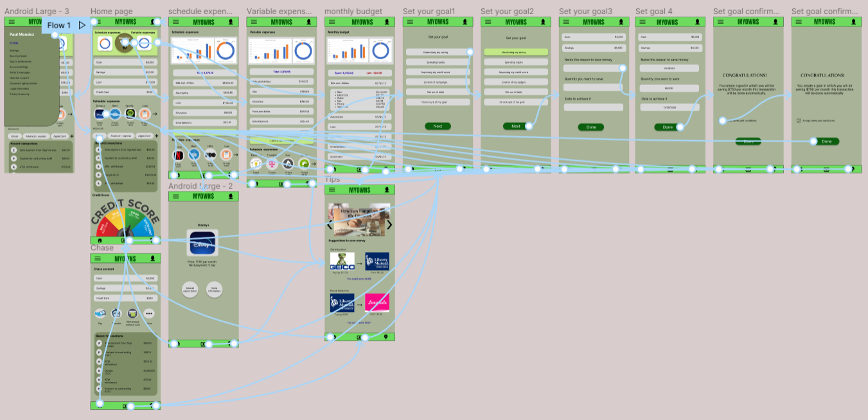Click quantity input field in Set your goal3
868x420 pixels.
pyautogui.click(x=594, y=87)
